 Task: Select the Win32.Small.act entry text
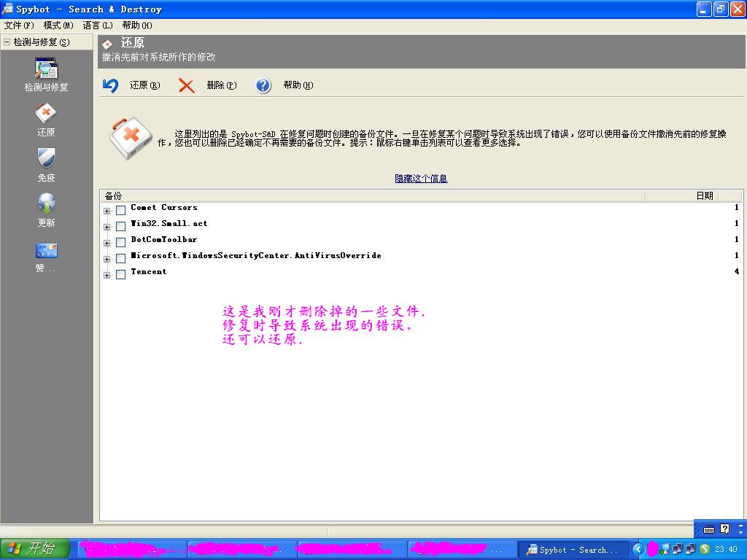(169, 223)
